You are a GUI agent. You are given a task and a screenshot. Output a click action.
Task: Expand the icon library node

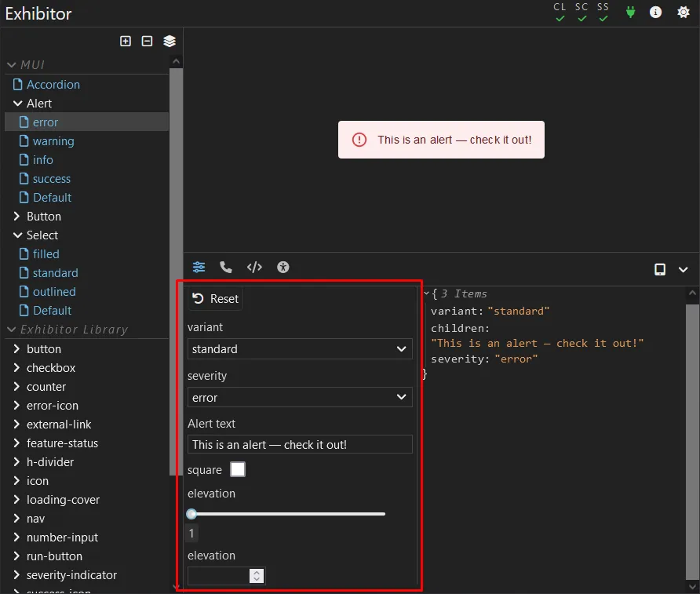point(17,481)
